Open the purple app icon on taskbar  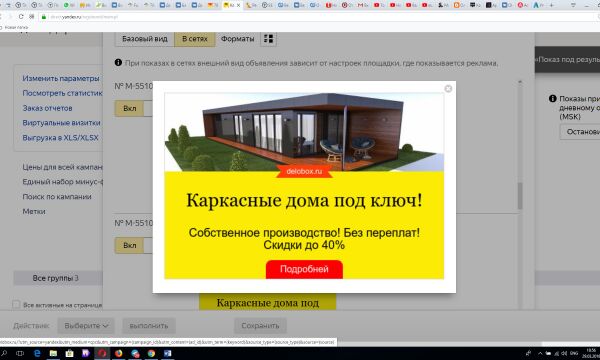pos(85,353)
